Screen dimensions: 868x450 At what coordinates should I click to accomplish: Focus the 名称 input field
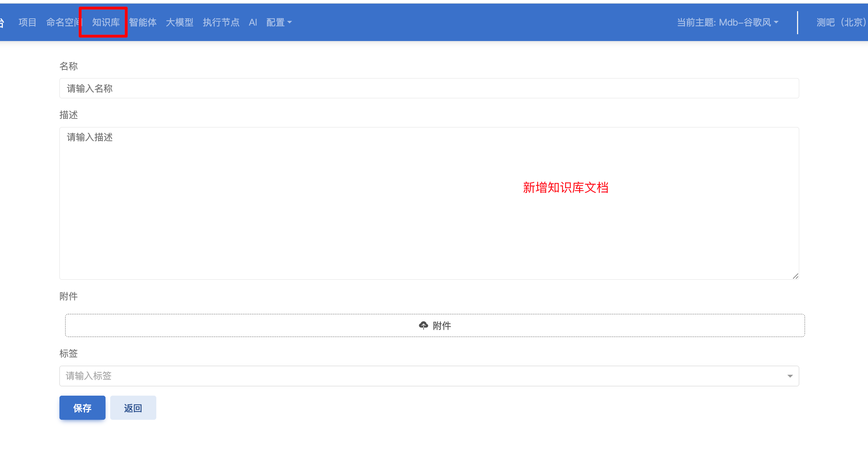429,88
